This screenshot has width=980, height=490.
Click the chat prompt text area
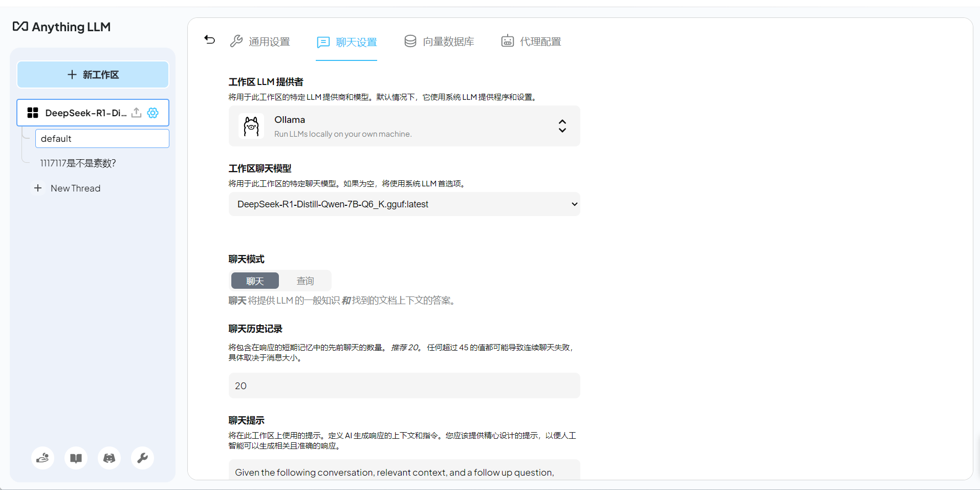click(x=404, y=470)
